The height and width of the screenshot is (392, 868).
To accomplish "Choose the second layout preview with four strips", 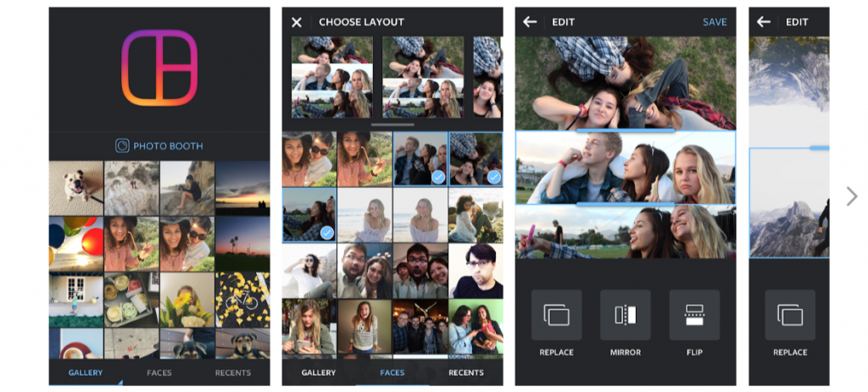I will pyautogui.click(x=423, y=77).
